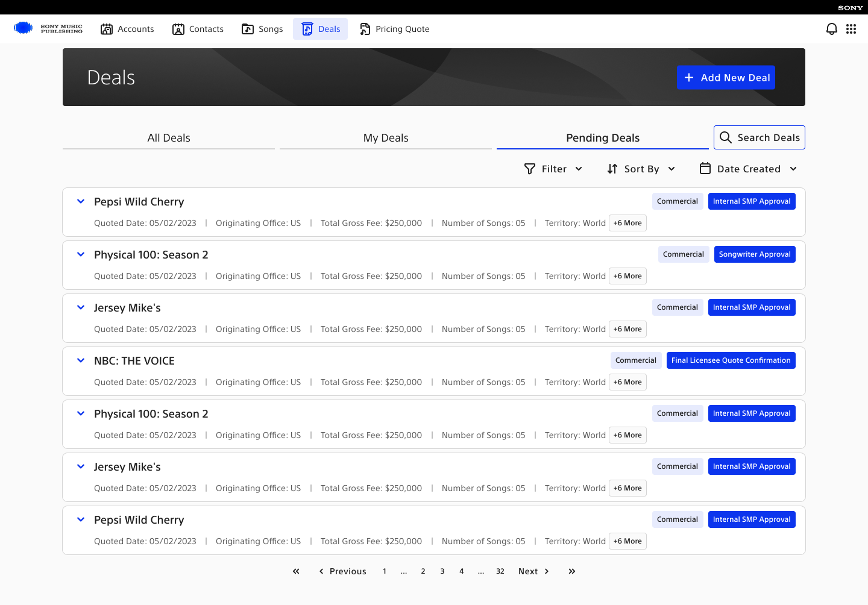Expand the Physical 100 deal with Songwriter Approval

point(81,254)
